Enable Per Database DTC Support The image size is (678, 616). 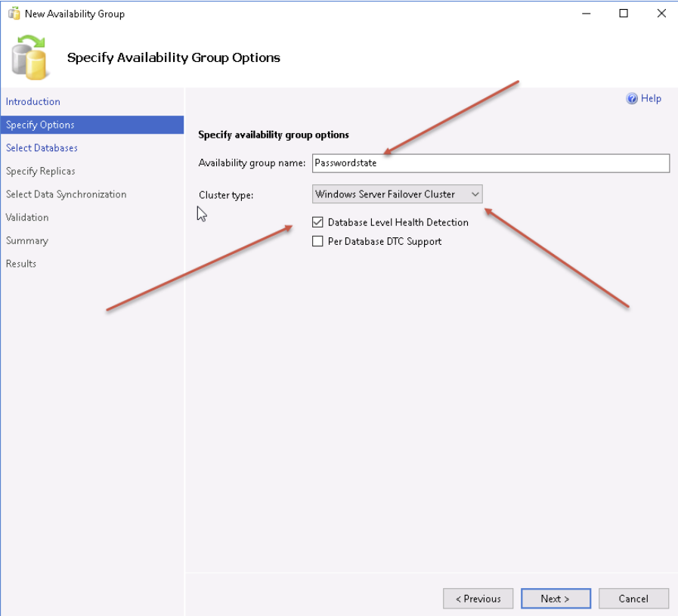[317, 241]
